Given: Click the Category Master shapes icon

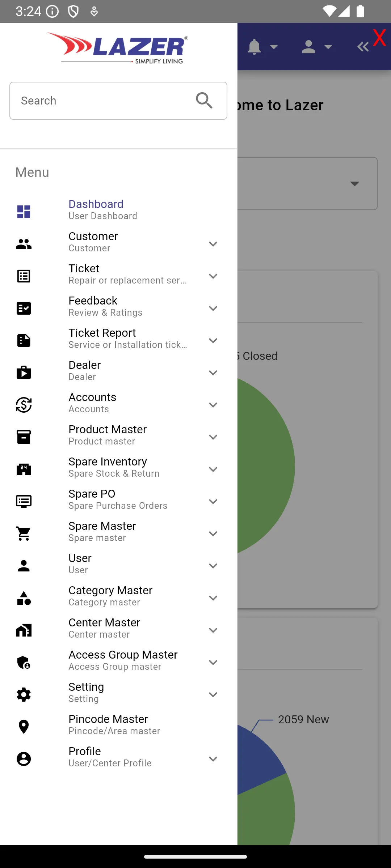Looking at the screenshot, I should [x=24, y=598].
